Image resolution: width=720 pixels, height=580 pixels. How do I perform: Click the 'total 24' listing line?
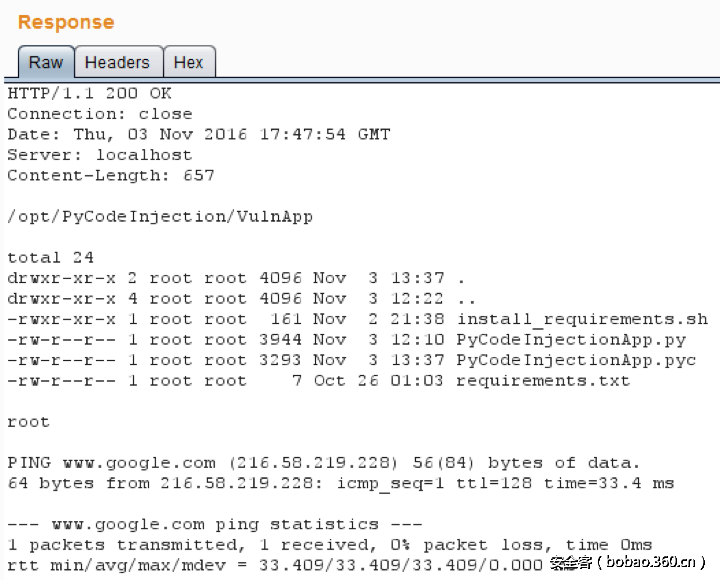tap(49, 258)
